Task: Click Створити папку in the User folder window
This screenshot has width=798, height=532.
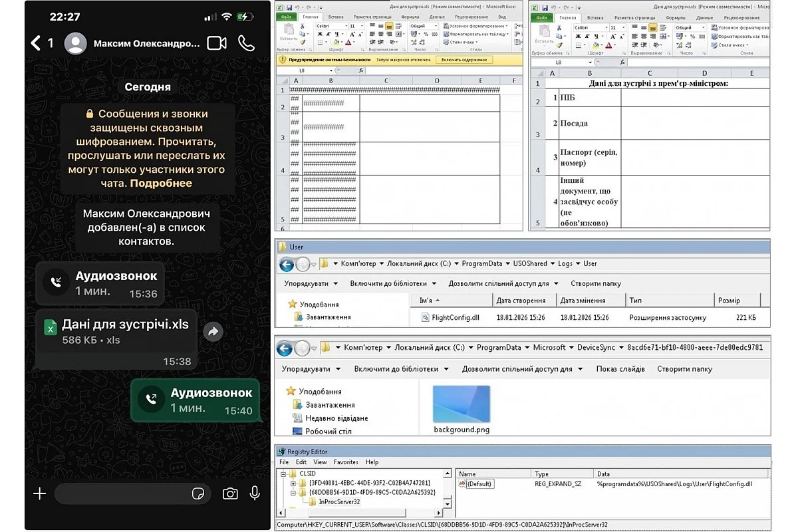Action: 596,283
